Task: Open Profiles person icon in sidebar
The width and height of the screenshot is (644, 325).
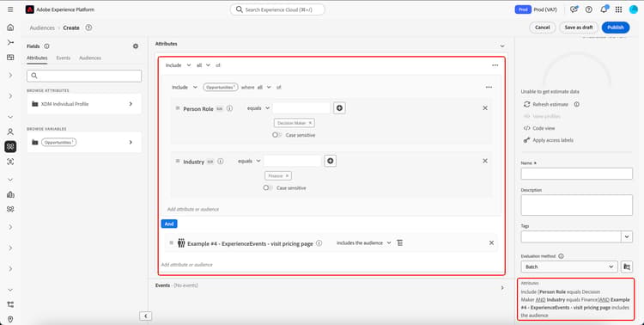Action: (x=10, y=132)
